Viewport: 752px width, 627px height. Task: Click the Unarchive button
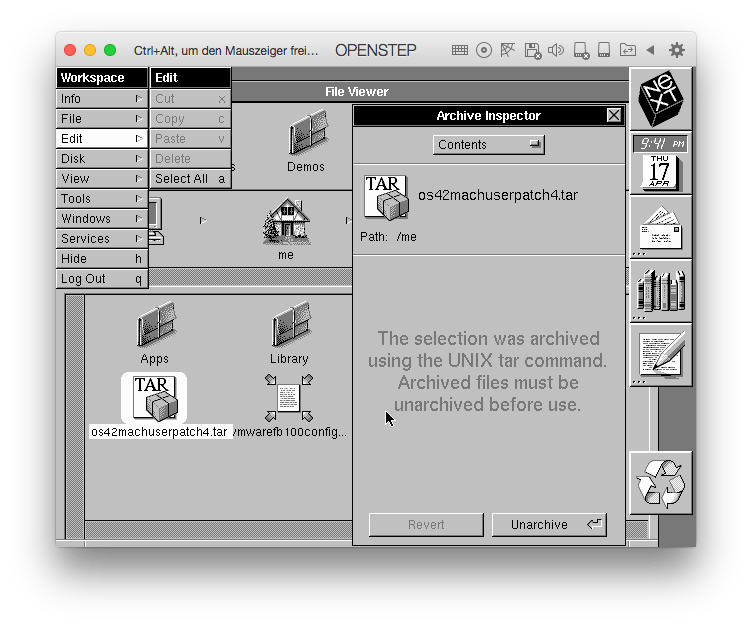point(550,525)
